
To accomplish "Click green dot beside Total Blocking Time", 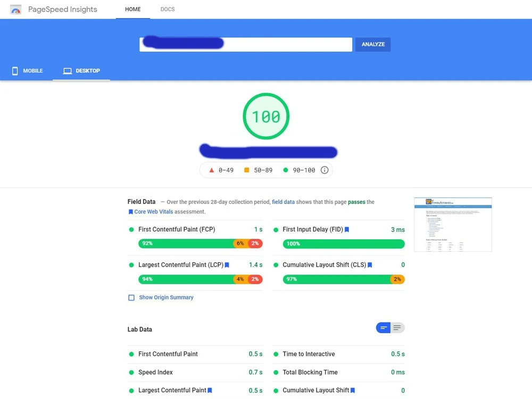I will [276, 372].
